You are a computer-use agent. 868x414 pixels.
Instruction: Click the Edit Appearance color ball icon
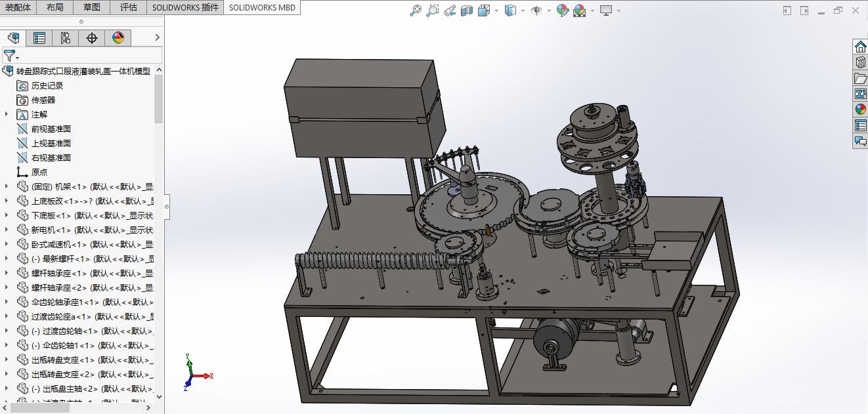(562, 10)
